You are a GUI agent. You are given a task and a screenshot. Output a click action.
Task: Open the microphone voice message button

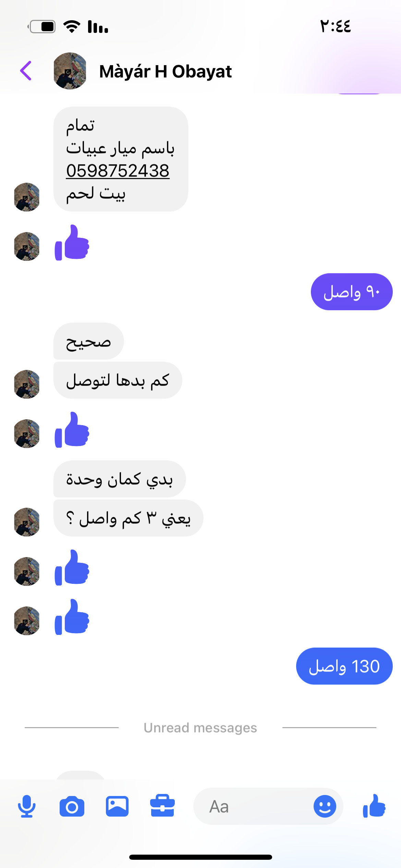pos(26,806)
